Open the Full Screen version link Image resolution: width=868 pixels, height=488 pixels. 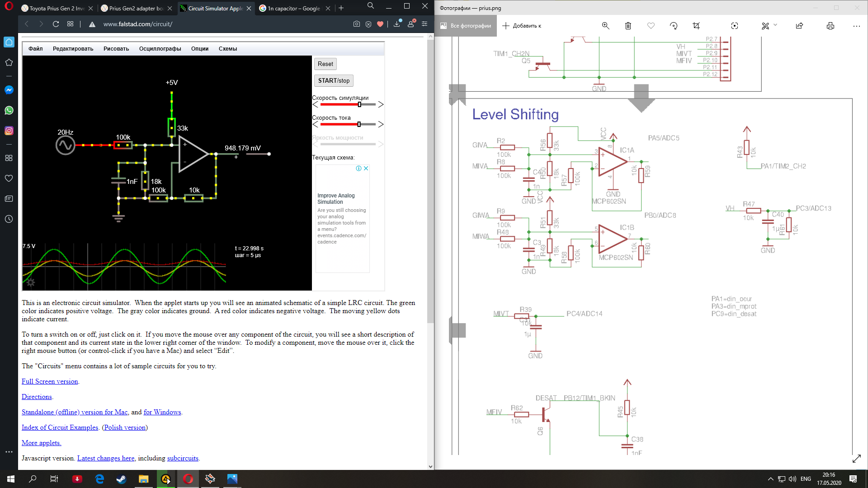click(x=50, y=381)
